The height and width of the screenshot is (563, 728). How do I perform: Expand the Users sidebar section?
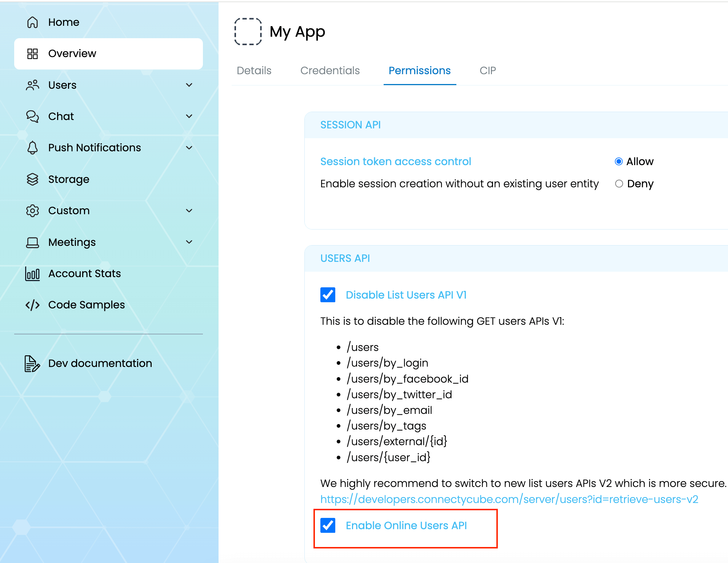point(189,85)
